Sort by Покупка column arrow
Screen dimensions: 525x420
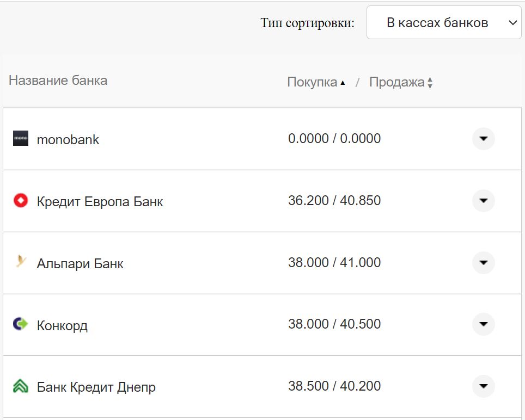pos(343,83)
